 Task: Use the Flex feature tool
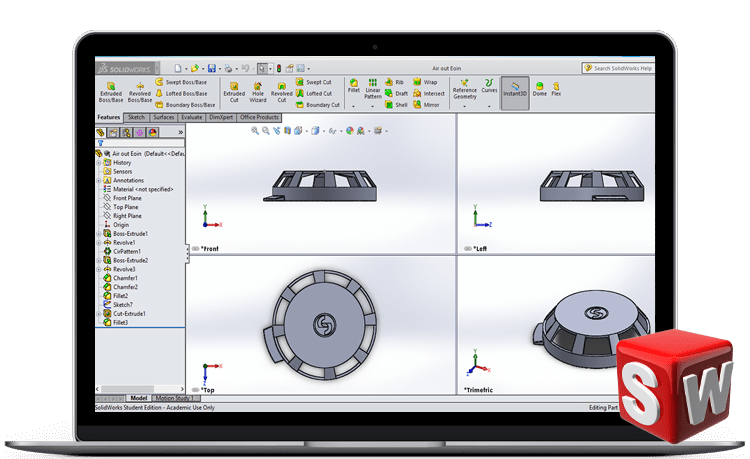[x=556, y=89]
